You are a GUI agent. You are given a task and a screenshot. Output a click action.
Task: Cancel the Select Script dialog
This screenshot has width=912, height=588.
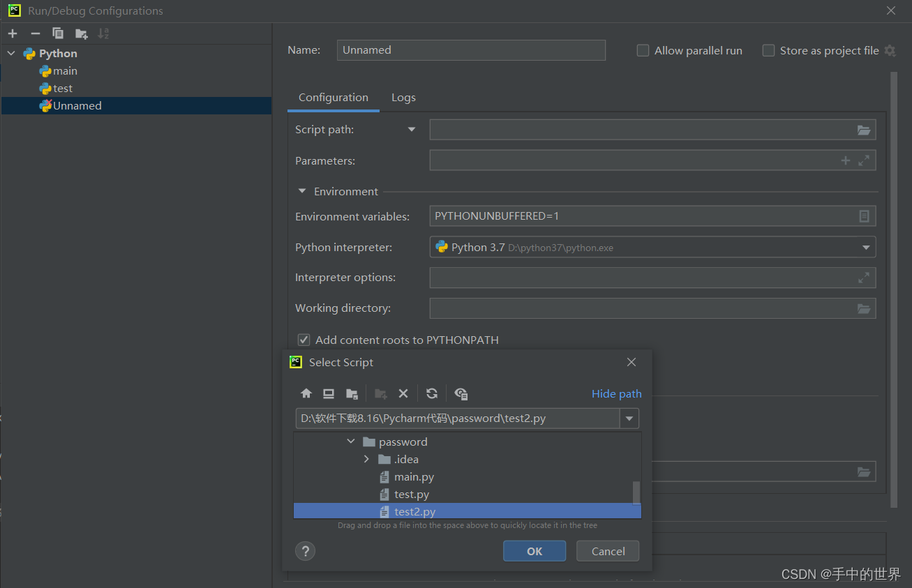(608, 551)
